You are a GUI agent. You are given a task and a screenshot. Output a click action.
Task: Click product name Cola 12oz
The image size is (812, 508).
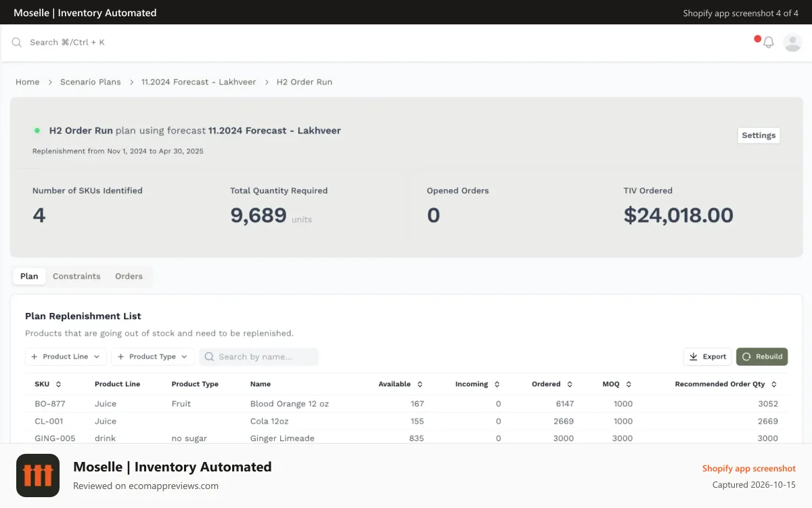[x=269, y=421]
